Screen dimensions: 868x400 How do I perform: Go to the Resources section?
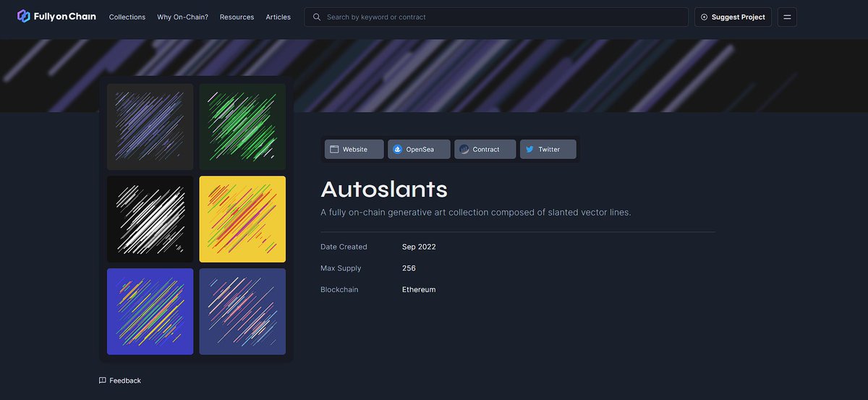tap(237, 17)
